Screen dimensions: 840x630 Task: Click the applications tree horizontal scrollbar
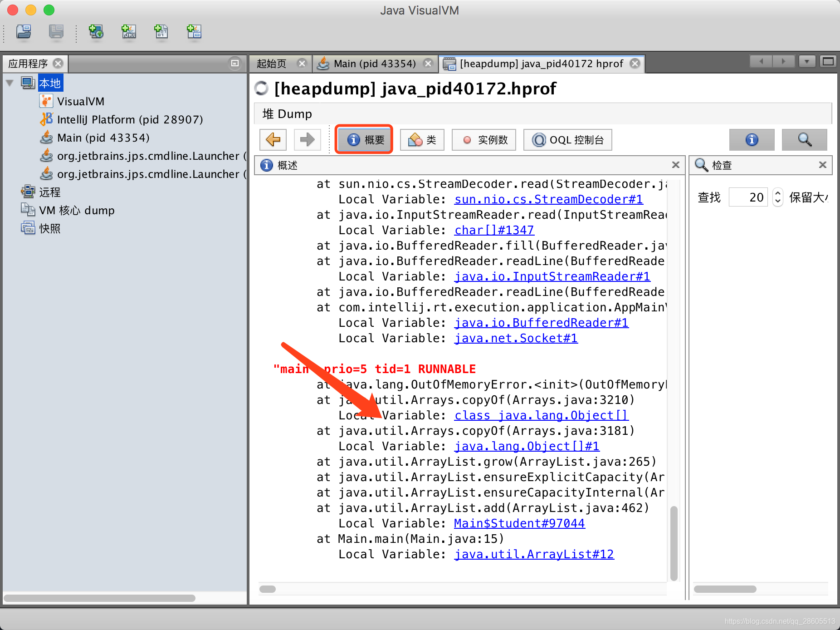click(x=100, y=598)
